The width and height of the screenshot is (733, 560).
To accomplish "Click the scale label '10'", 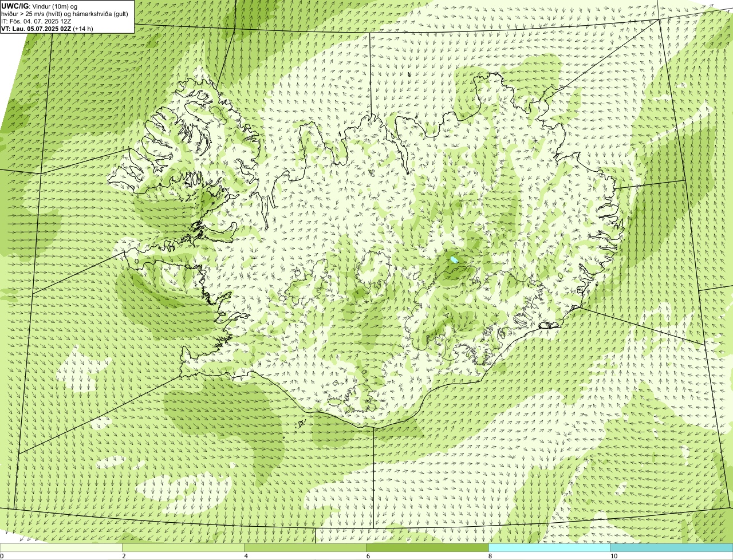I will tap(613, 556).
